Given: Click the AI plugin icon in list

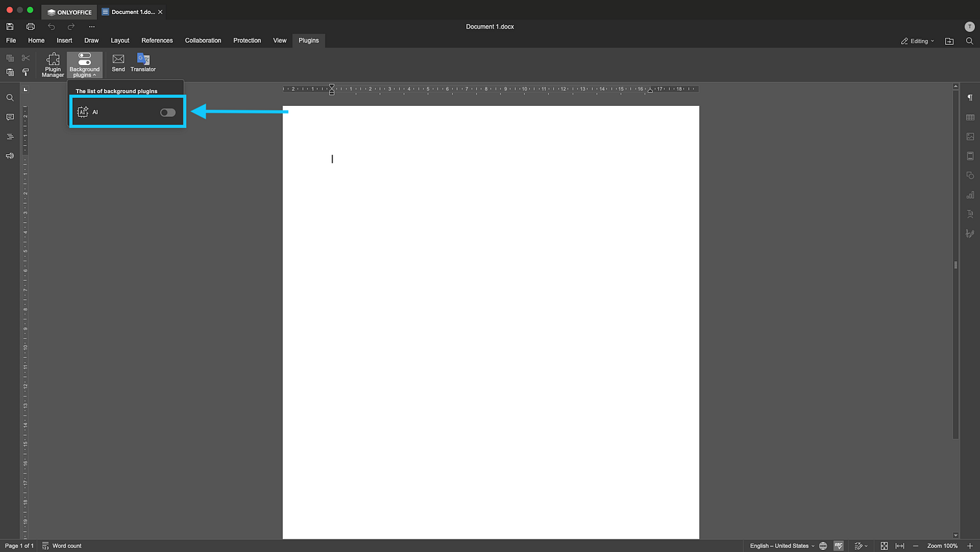Looking at the screenshot, I should [x=83, y=112].
